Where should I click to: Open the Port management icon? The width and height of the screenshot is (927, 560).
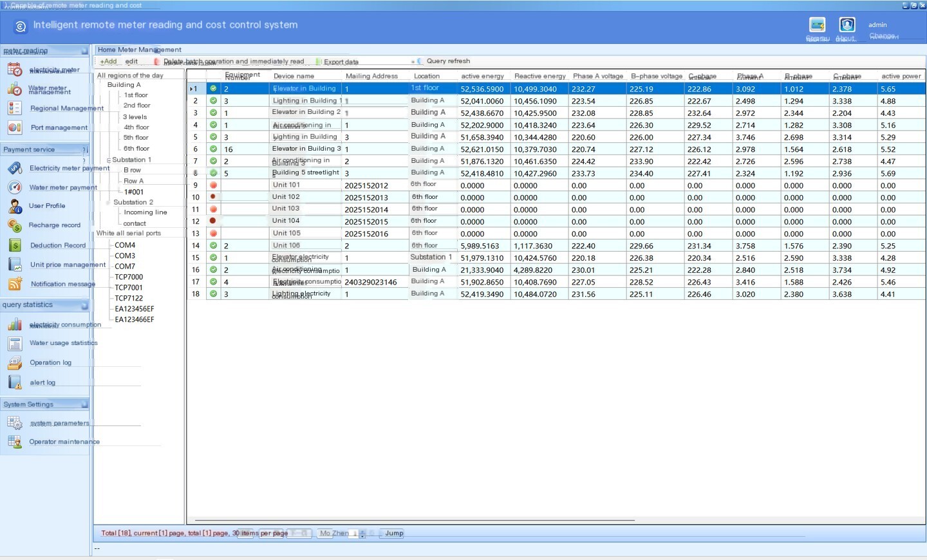click(14, 127)
